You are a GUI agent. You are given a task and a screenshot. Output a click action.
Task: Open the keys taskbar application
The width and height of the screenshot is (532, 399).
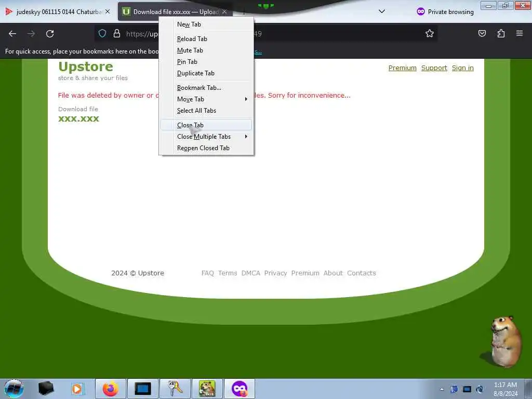tap(175, 389)
